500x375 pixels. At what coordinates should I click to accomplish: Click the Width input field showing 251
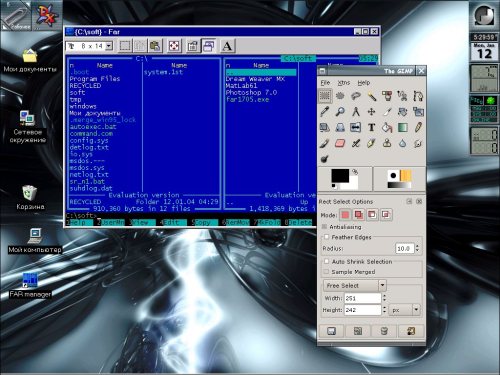(x=363, y=298)
